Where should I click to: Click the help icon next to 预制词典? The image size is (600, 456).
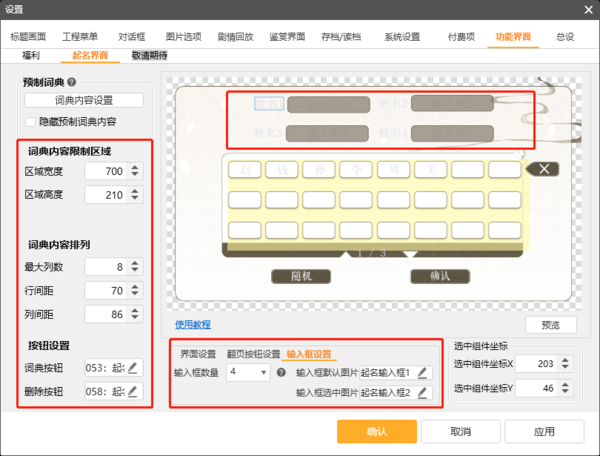[x=72, y=83]
